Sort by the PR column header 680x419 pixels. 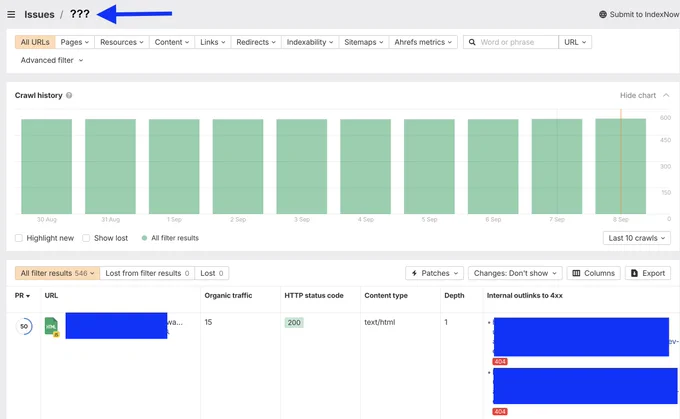[x=22, y=296]
